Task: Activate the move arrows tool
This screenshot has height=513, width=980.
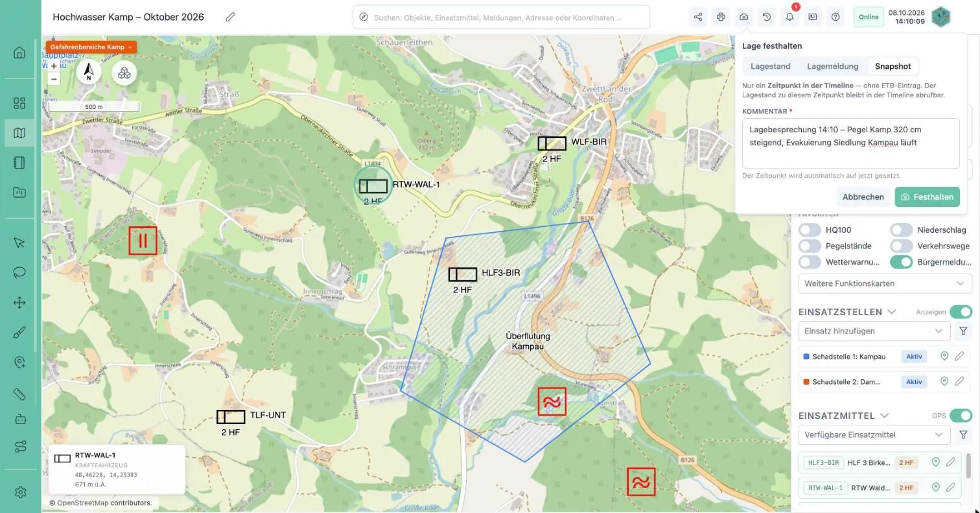Action: click(19, 302)
